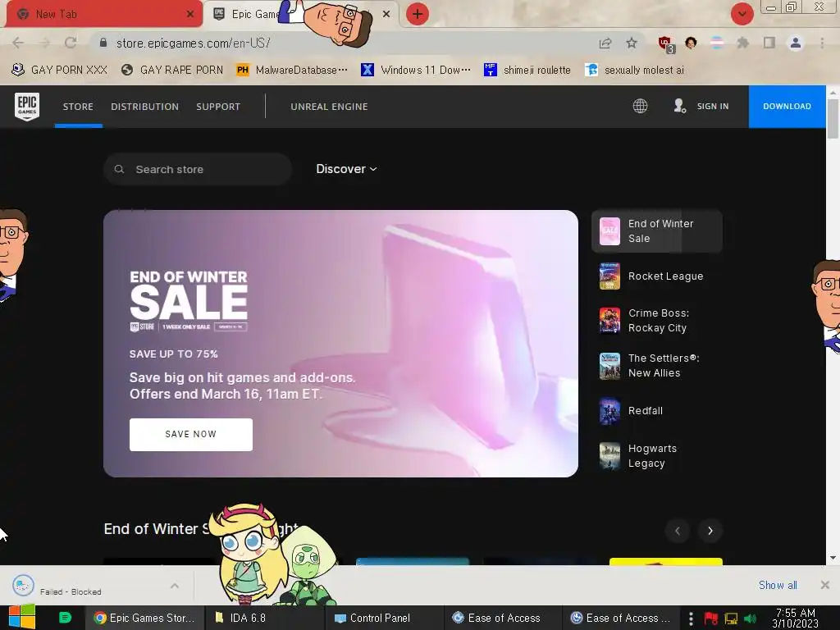
Task: Bookmark this page with the star
Action: [x=632, y=43]
